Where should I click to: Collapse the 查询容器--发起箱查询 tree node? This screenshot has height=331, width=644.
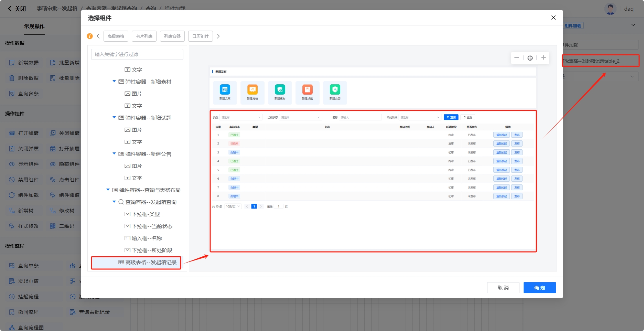[114, 202]
